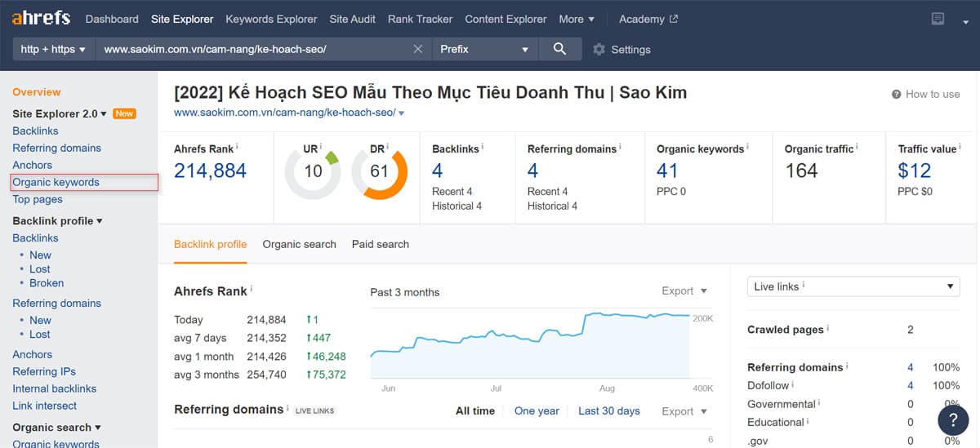
Task: Open Referring IPs in sidebar
Action: click(44, 371)
